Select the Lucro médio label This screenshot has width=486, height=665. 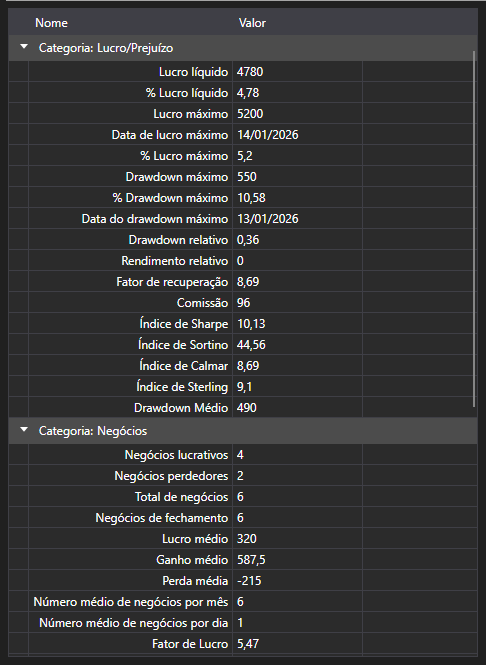coord(195,539)
